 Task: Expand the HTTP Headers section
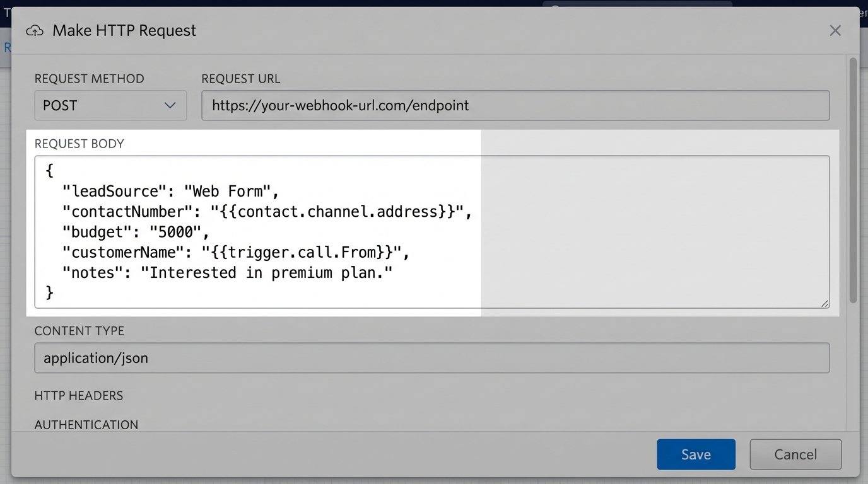pyautogui.click(x=79, y=396)
